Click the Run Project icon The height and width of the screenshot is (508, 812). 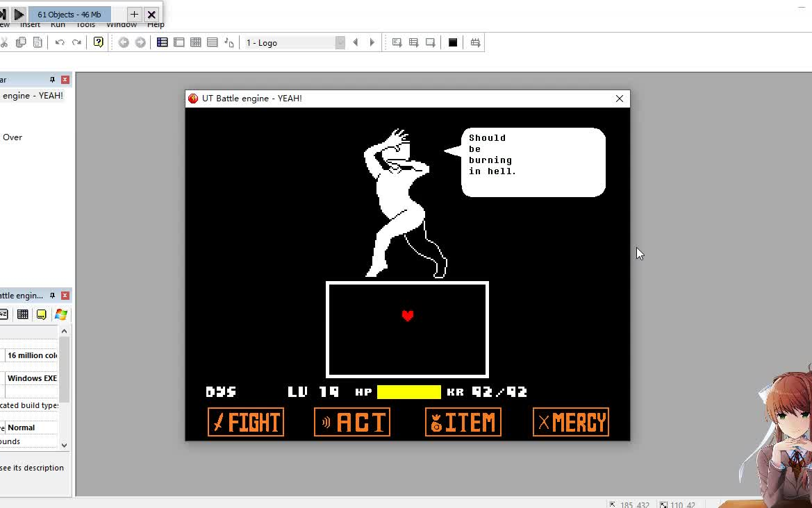[397, 42]
